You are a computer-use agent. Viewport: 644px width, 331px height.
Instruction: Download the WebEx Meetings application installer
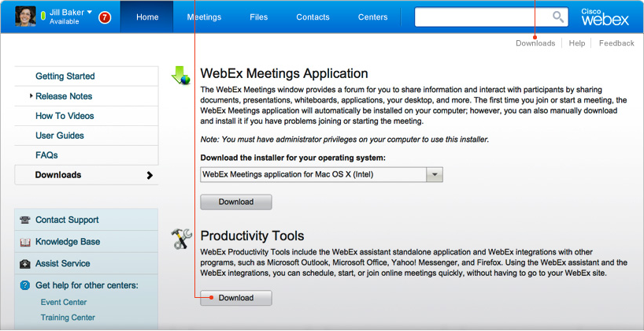pos(235,202)
